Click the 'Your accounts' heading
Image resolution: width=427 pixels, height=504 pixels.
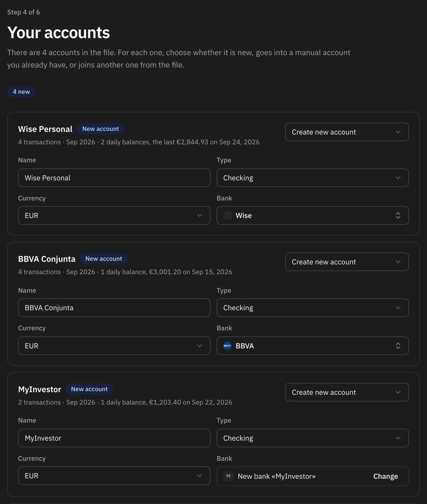tap(59, 33)
